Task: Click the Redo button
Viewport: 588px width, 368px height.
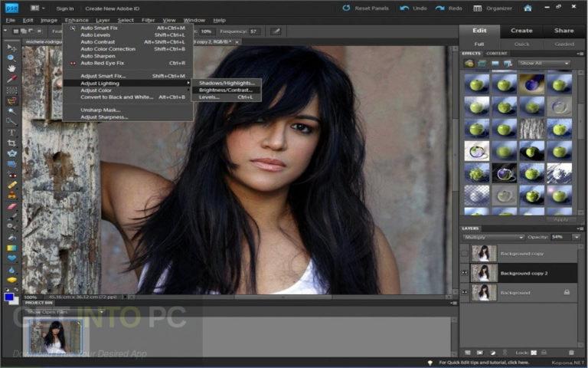Action: (449, 8)
